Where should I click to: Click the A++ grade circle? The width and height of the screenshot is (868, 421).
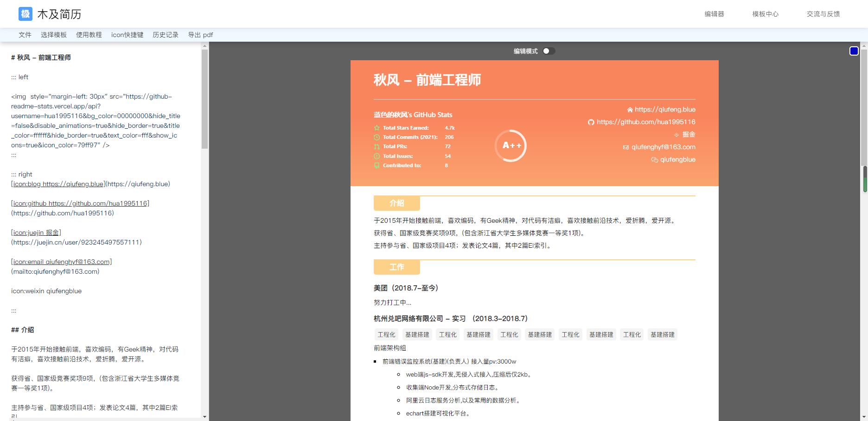pyautogui.click(x=511, y=146)
